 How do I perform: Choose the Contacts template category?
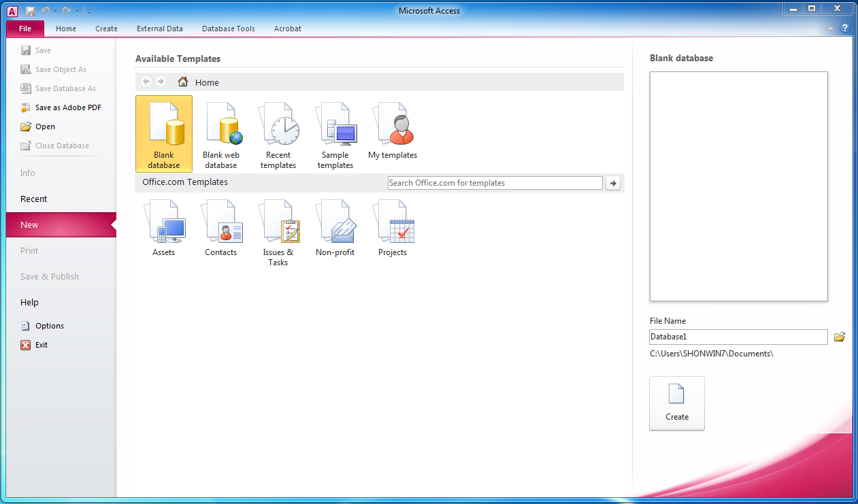(221, 229)
